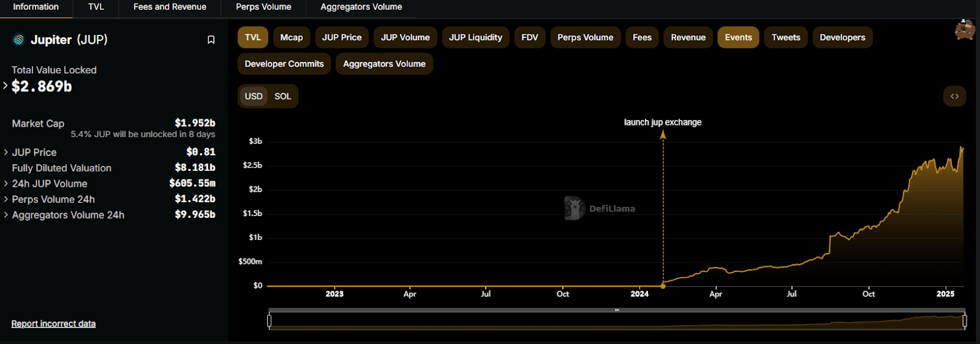Image resolution: width=980 pixels, height=344 pixels.
Task: Click the launch jup exchange event marker
Action: coord(663,285)
